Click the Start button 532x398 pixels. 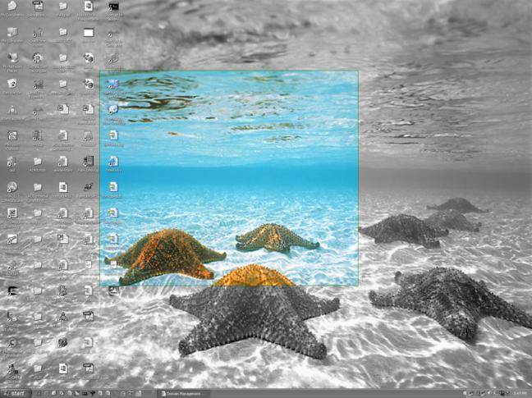coord(16,394)
